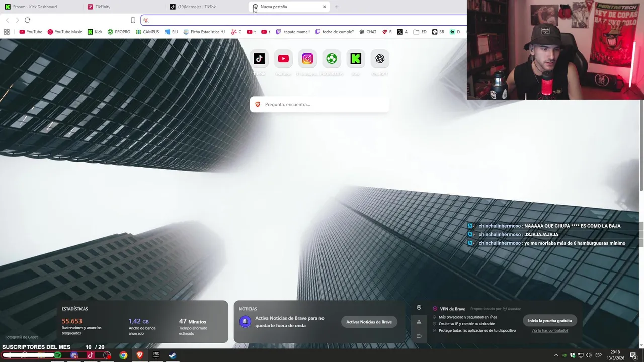644x362 pixels.
Task: Open the YouTube bookmark
Action: pos(31,32)
